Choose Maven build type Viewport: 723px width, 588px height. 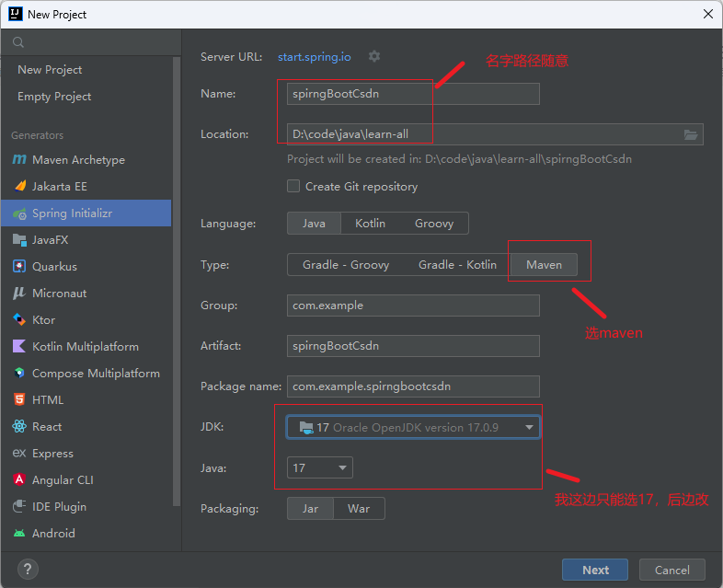545,265
